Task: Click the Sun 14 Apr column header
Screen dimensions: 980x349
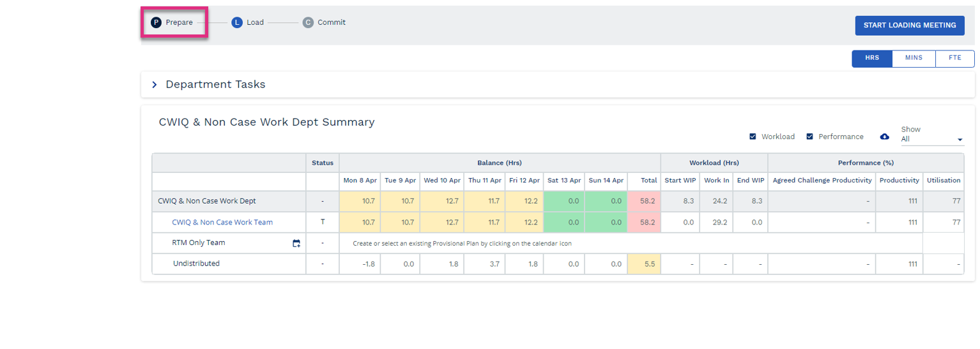Action: (x=606, y=181)
